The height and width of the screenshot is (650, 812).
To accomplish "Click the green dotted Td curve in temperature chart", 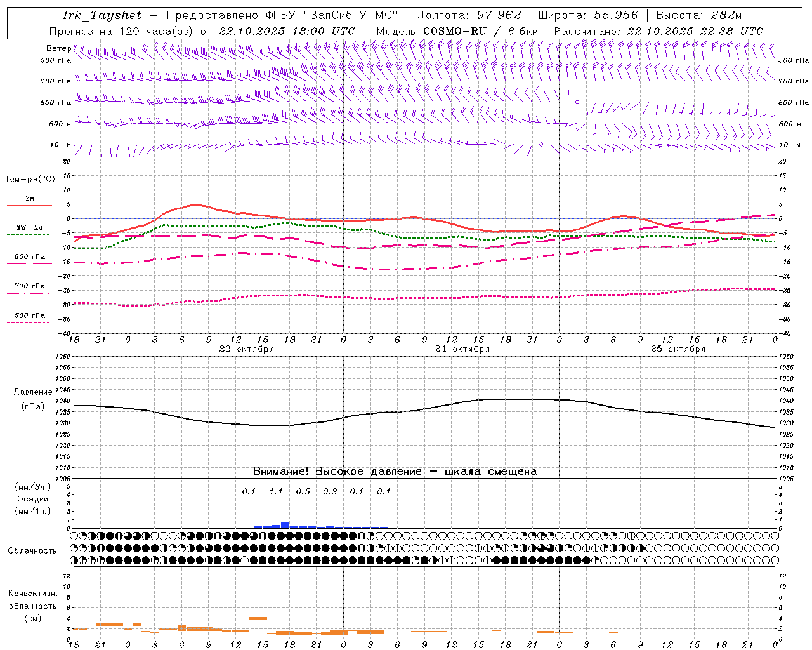I will click(x=424, y=238).
